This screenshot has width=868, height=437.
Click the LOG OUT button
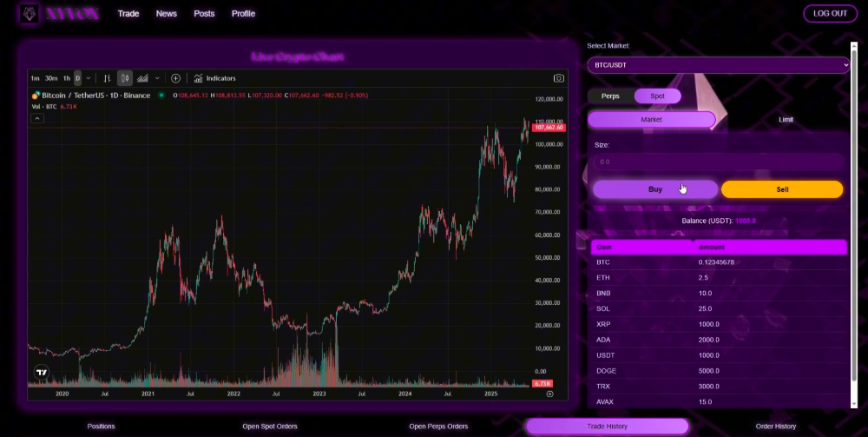(829, 13)
